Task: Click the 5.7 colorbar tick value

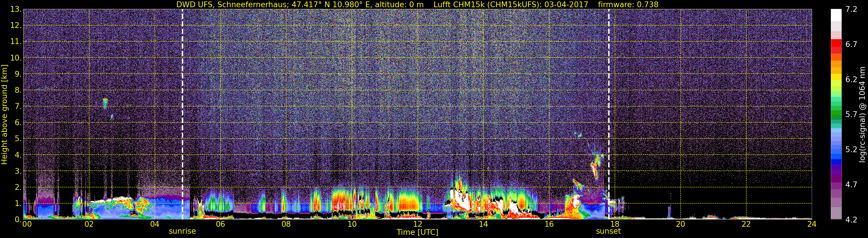Action: [851, 115]
